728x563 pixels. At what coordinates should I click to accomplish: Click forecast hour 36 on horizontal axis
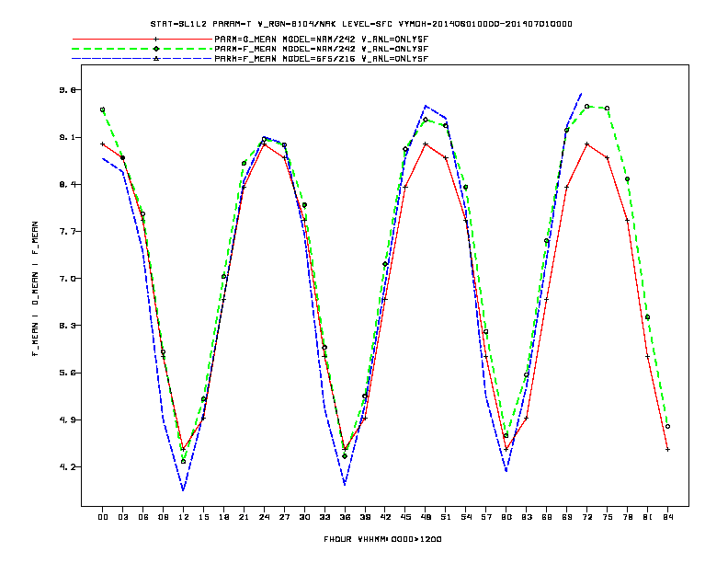[345, 517]
